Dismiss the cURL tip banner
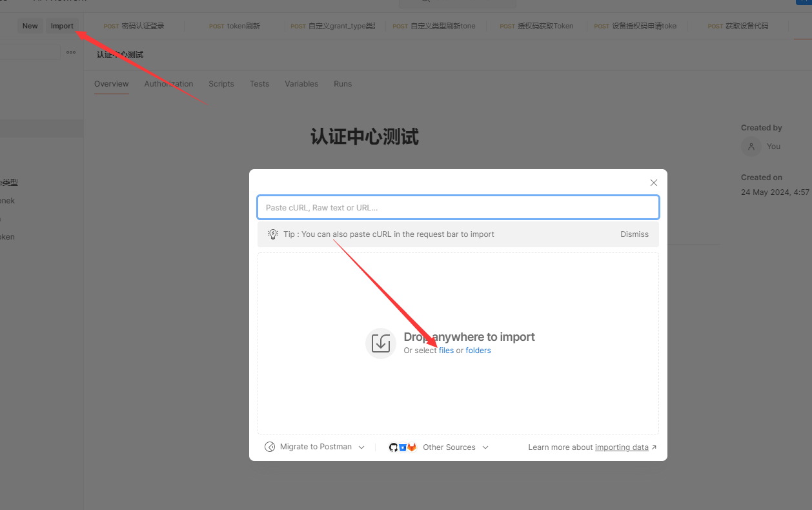The height and width of the screenshot is (510, 812). click(634, 234)
